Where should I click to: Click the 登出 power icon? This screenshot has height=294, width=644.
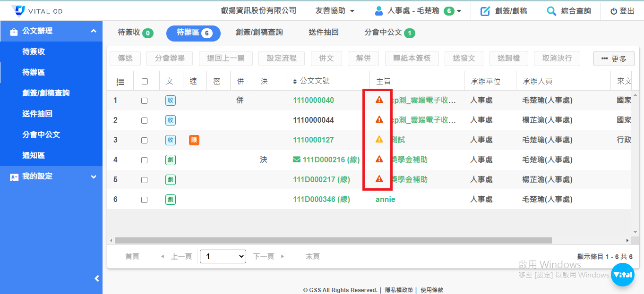point(613,11)
